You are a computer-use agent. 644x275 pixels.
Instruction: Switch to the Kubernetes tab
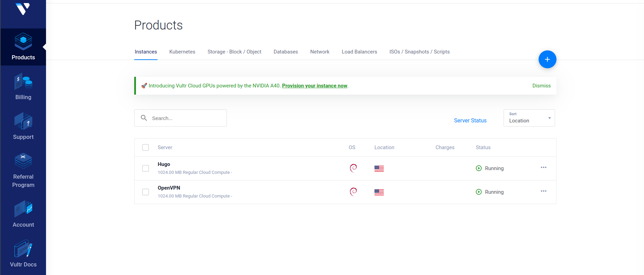click(x=182, y=52)
